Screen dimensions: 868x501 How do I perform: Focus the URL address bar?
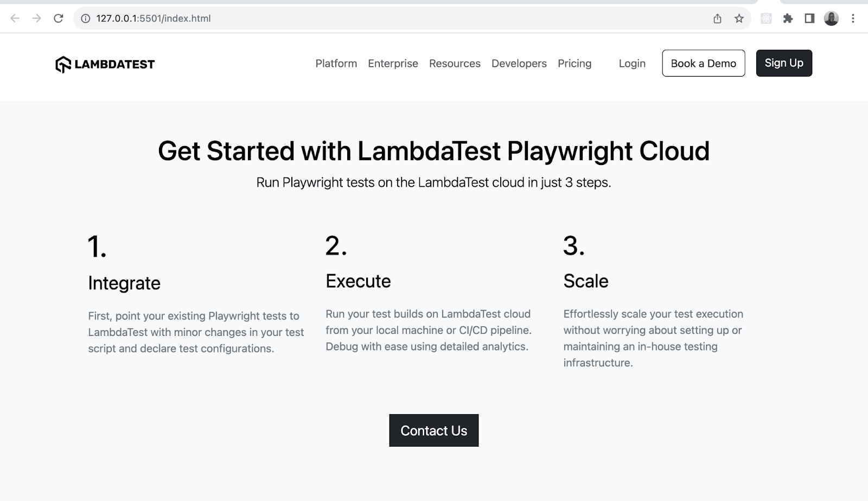click(x=380, y=18)
